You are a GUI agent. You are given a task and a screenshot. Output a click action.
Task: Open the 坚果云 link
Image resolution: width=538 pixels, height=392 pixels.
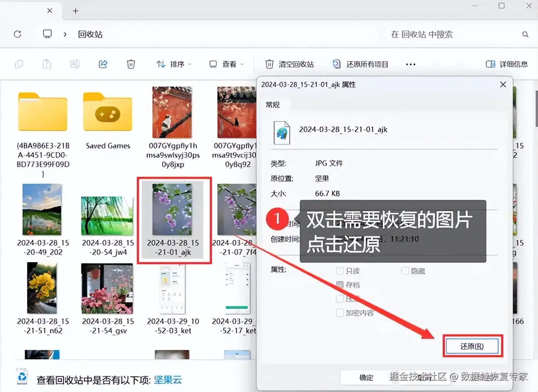point(168,380)
